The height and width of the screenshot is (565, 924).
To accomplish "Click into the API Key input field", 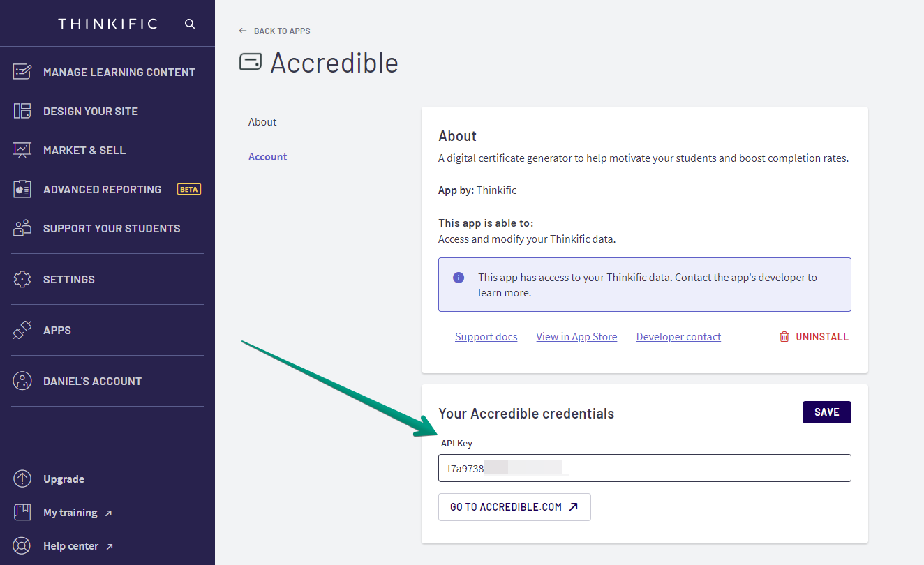I will tap(645, 468).
